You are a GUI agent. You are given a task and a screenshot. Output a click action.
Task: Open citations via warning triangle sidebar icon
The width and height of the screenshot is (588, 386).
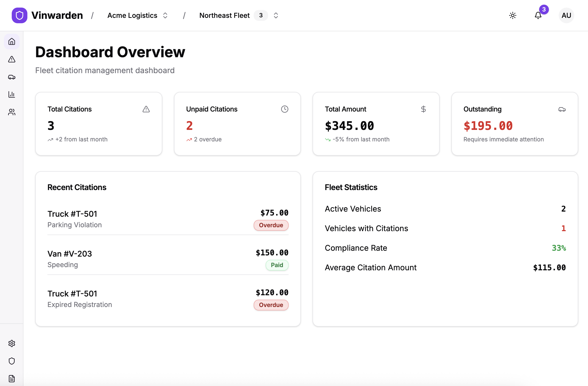(12, 59)
